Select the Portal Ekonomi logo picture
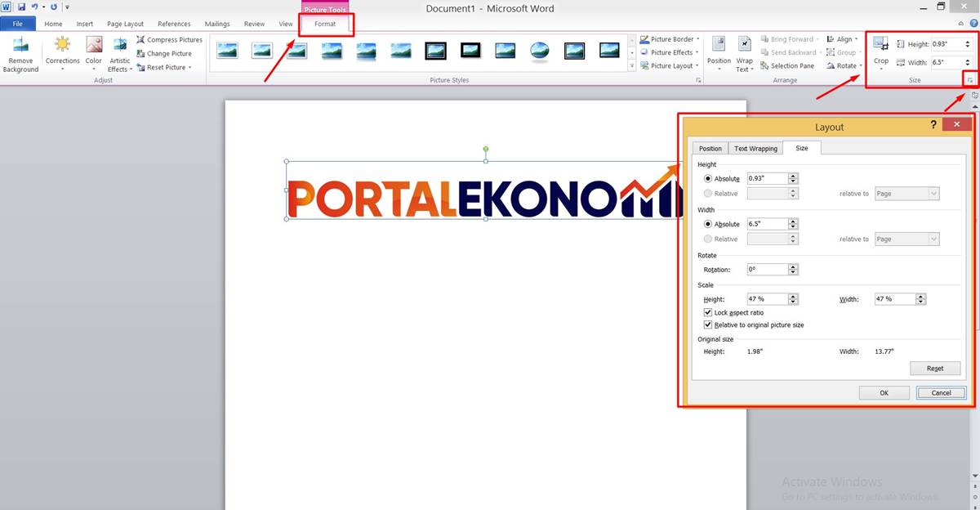Screen dimensions: 980x510 tap(485, 190)
